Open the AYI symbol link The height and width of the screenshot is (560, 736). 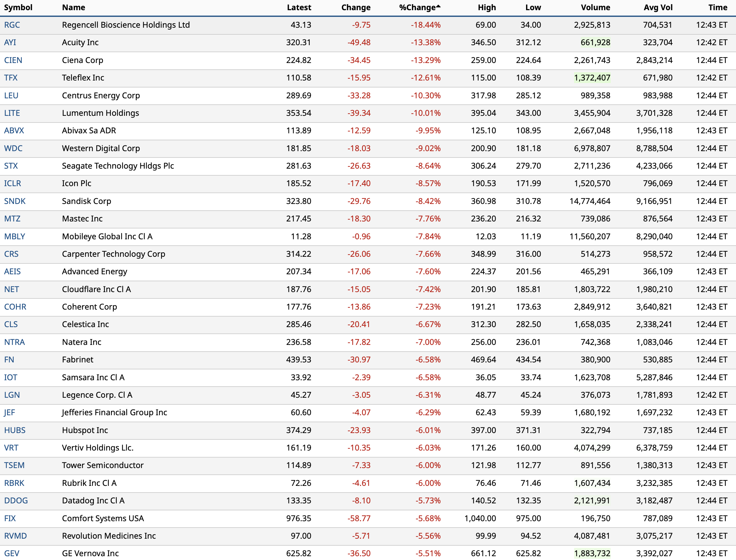pos(10,42)
